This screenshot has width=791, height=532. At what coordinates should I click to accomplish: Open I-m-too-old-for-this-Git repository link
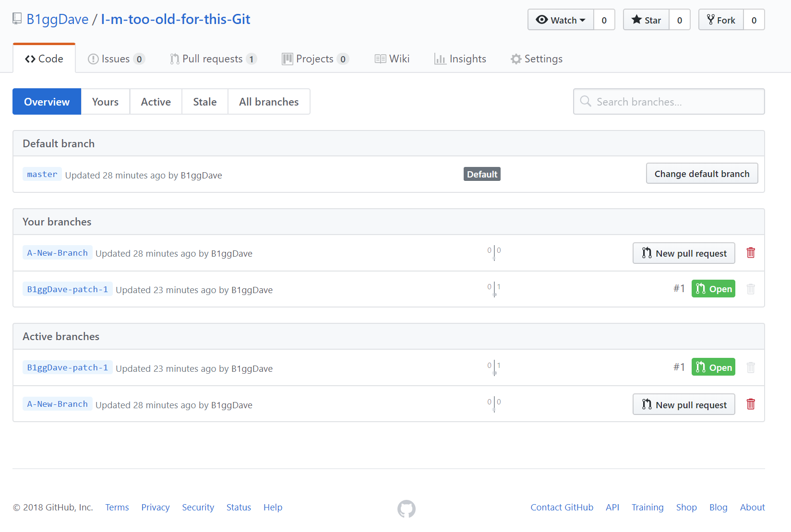[175, 19]
